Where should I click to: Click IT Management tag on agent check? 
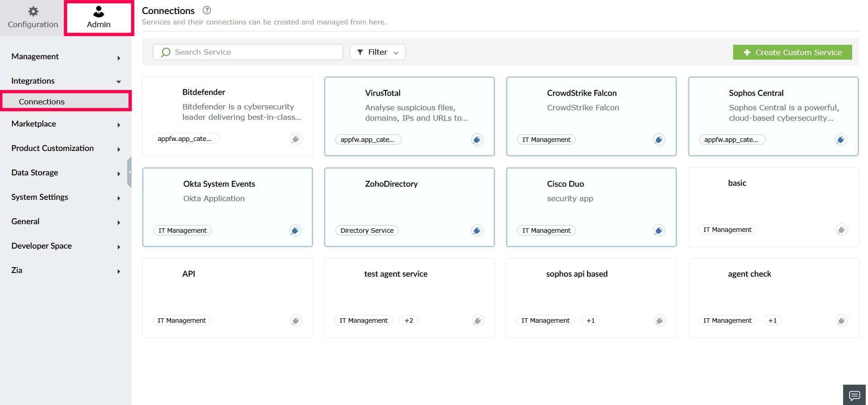click(x=727, y=320)
